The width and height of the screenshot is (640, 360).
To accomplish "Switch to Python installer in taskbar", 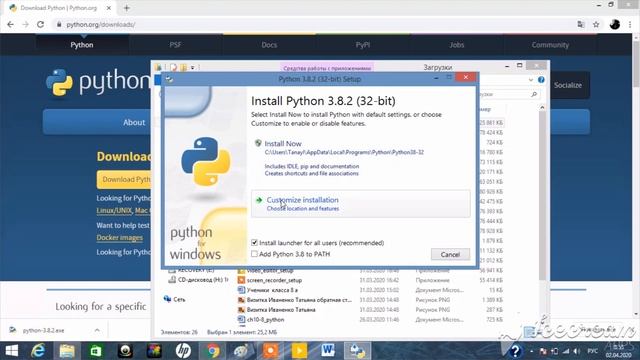I will point(358,351).
